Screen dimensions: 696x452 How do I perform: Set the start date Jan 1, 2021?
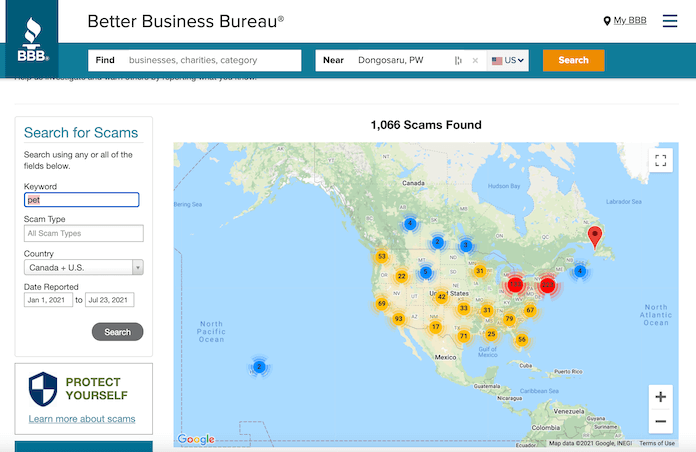click(x=48, y=300)
